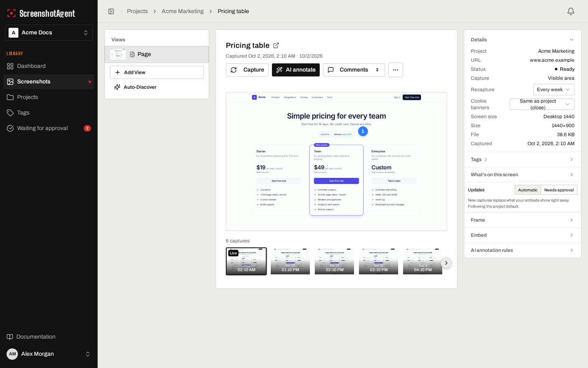Click the www.acme.example URL value

(x=552, y=60)
